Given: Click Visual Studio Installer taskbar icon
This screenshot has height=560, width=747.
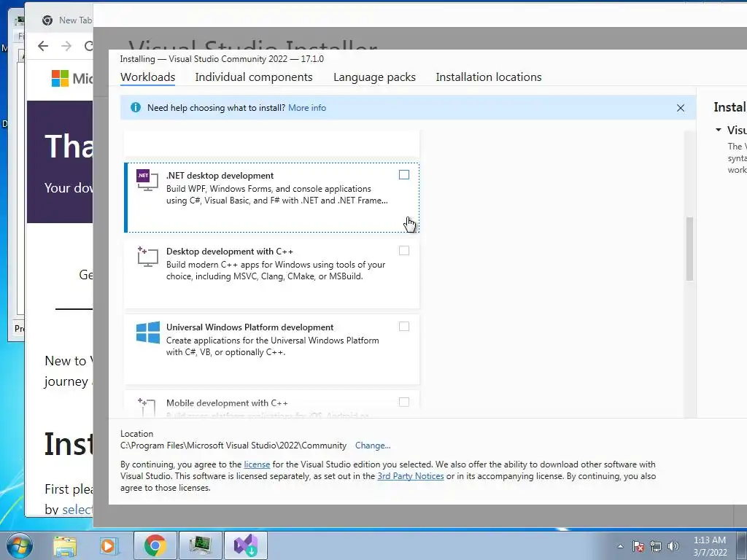Looking at the screenshot, I should tap(246, 545).
